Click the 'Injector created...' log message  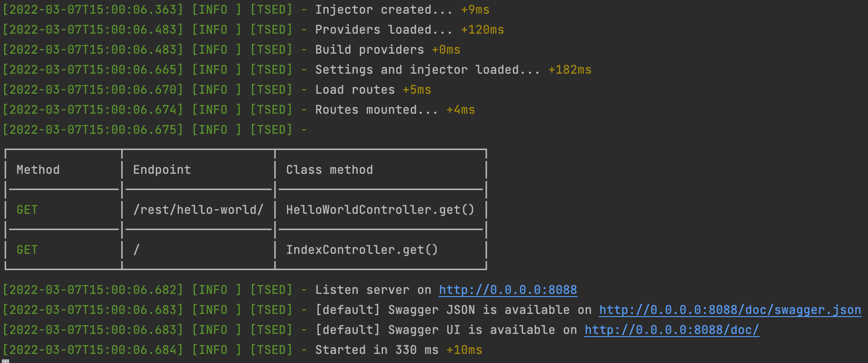point(384,10)
